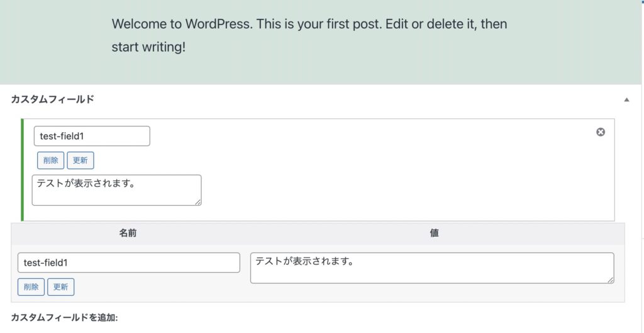644x333 pixels.
Task: Click the value textarea in the notice box
Action: coord(116,189)
